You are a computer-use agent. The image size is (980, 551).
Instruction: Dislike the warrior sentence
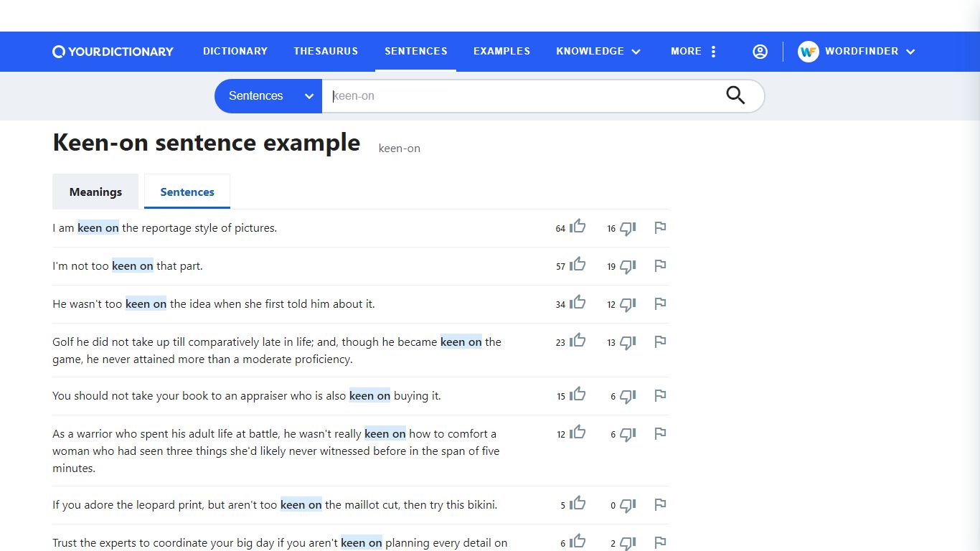(628, 434)
